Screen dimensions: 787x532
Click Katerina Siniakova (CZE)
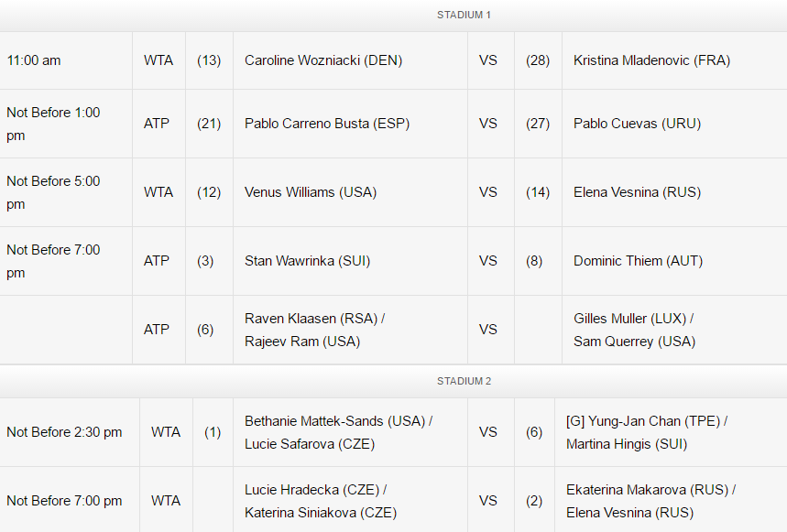[321, 513]
